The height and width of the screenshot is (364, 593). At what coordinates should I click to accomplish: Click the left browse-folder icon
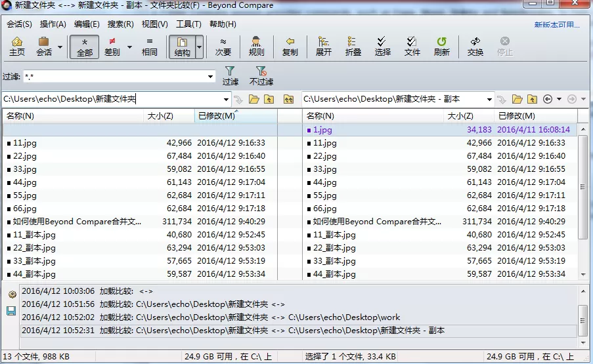(x=254, y=99)
